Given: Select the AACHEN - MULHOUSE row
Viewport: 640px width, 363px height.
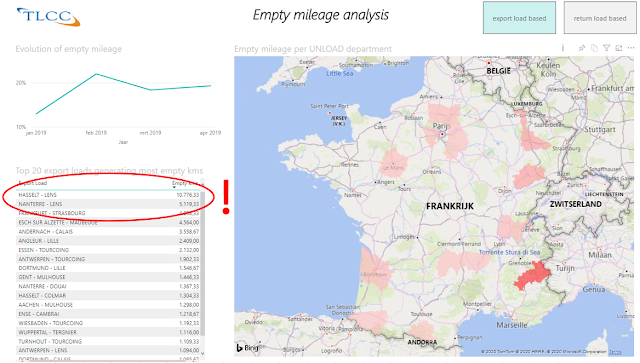Looking at the screenshot, I should tap(108, 305).
